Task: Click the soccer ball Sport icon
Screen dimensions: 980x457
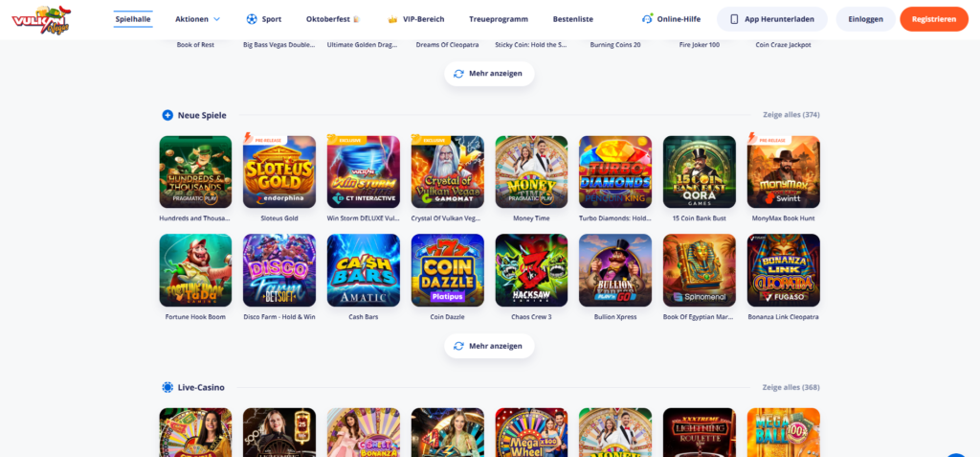Action: pos(252,19)
